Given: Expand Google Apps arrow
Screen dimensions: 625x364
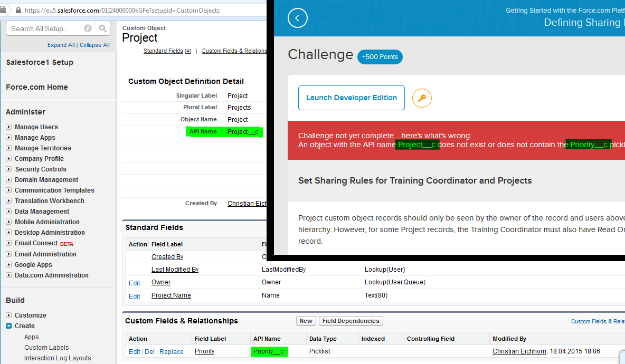Looking at the screenshot, I should coord(9,264).
